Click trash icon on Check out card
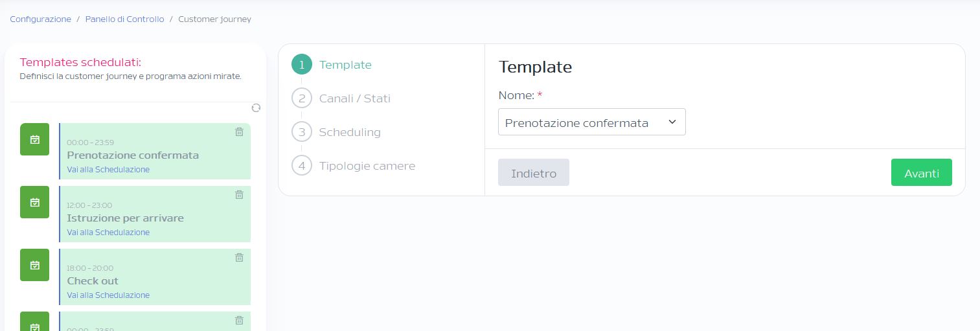The width and height of the screenshot is (980, 331). [x=239, y=257]
